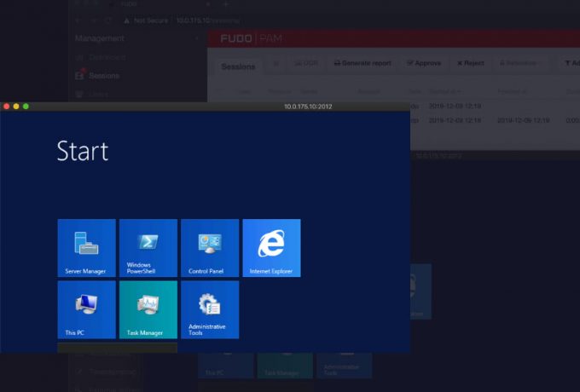This screenshot has height=392, width=580.
Task: Click the Generate report button
Action: [362, 63]
